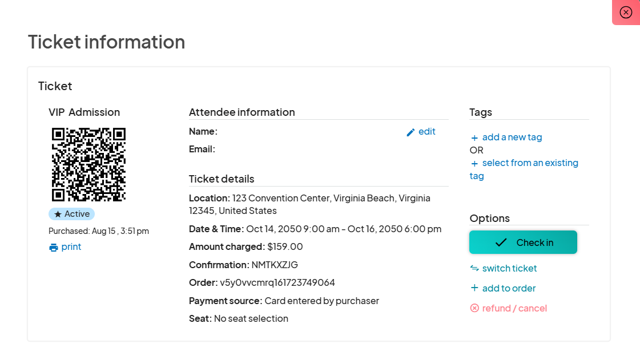Dismiss the Ticket information dialog
The image size is (640, 364).
pyautogui.click(x=626, y=12)
